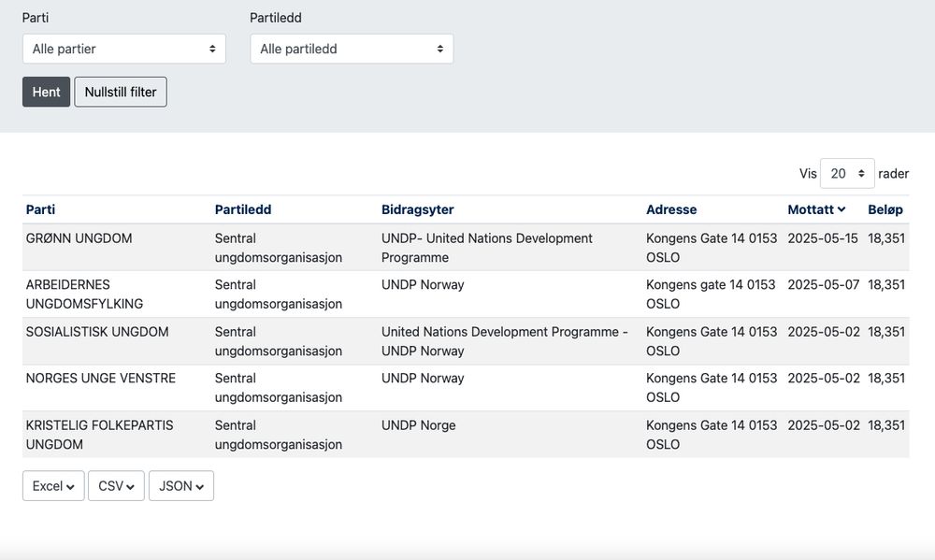The image size is (935, 560).
Task: Open the JSON export dropdown
Action: [x=181, y=486]
